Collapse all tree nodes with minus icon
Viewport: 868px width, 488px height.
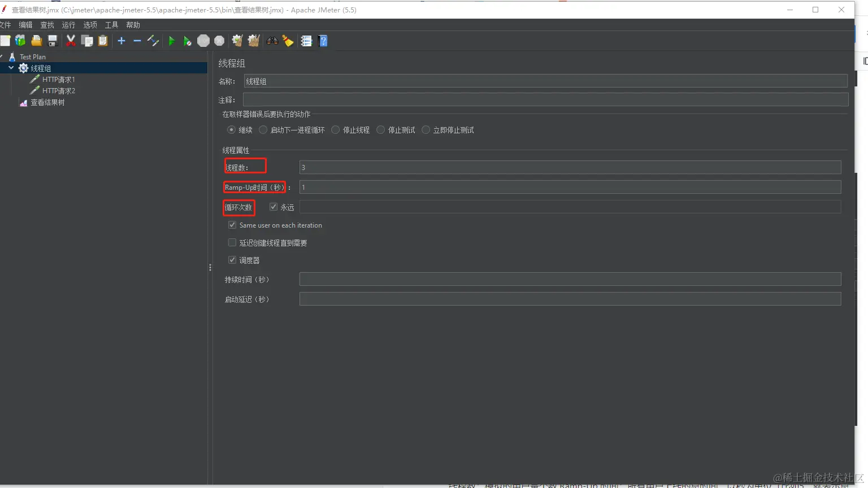point(137,41)
